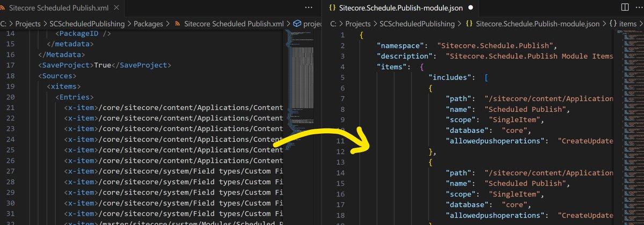Select C: in the right JSON breadcrumb
This screenshot has width=644, height=225.
tap(333, 24)
